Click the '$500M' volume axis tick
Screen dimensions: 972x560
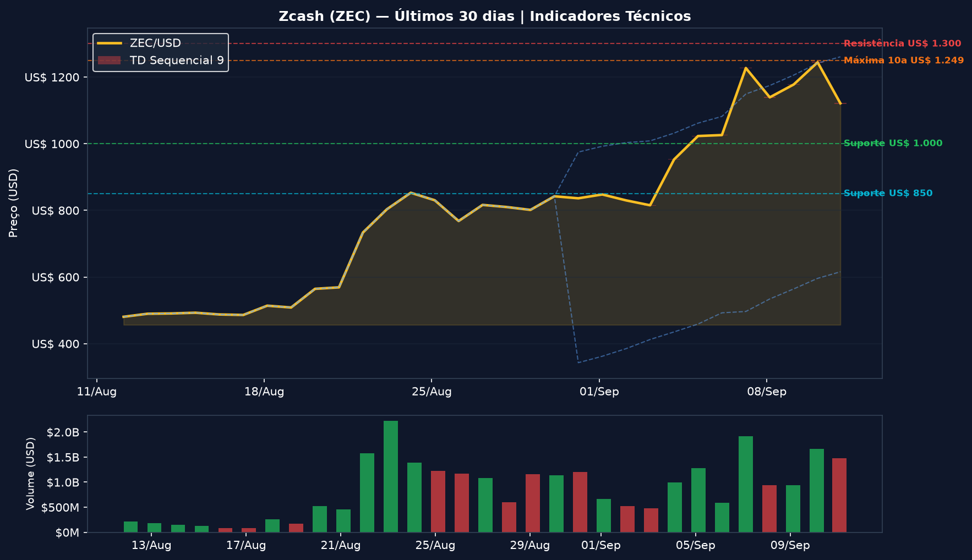[x=61, y=507]
